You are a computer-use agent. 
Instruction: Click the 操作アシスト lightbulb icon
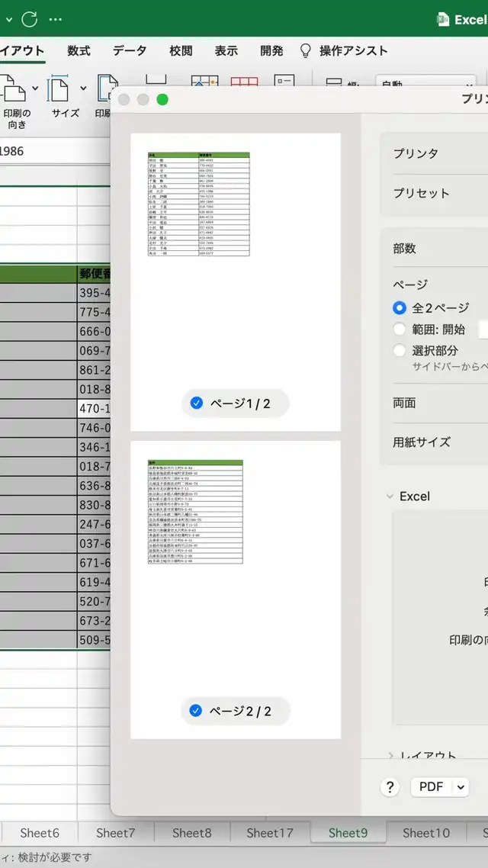306,51
